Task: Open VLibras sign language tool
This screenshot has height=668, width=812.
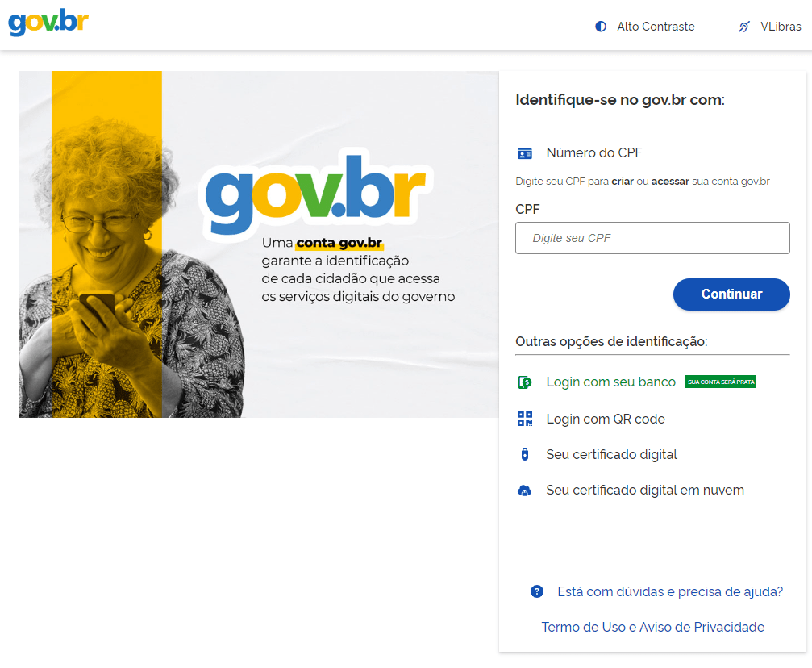Action: (769, 27)
